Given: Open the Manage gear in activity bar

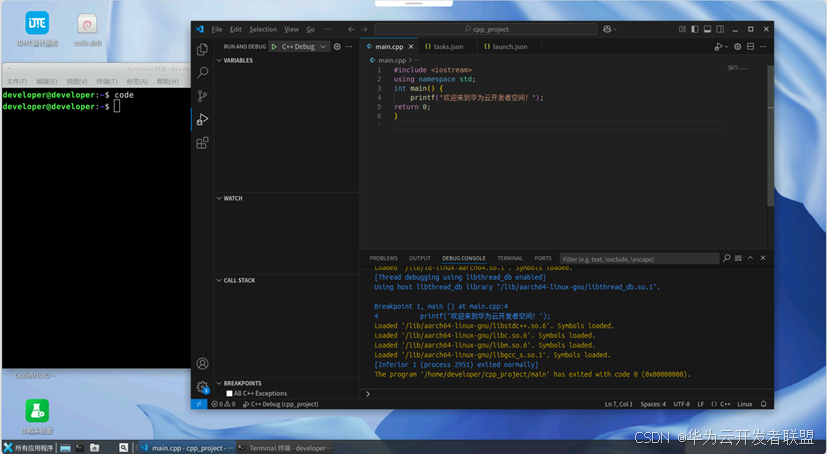Looking at the screenshot, I should 203,387.
